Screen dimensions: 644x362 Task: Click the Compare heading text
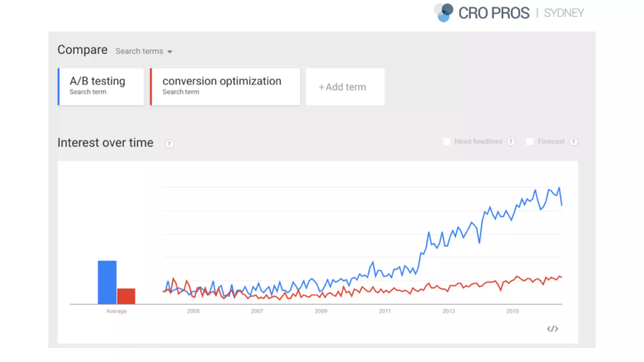82,50
